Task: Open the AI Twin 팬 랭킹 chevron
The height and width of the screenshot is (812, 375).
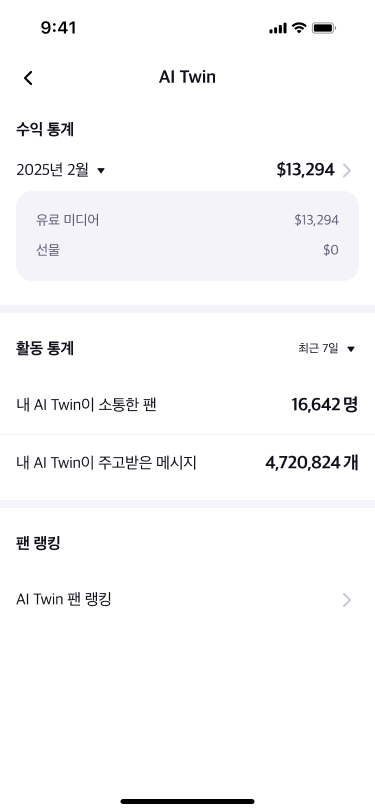Action: pos(347,600)
